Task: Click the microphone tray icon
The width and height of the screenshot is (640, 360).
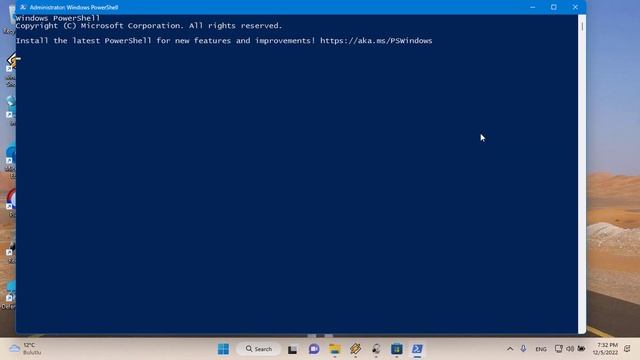Action: 523,349
